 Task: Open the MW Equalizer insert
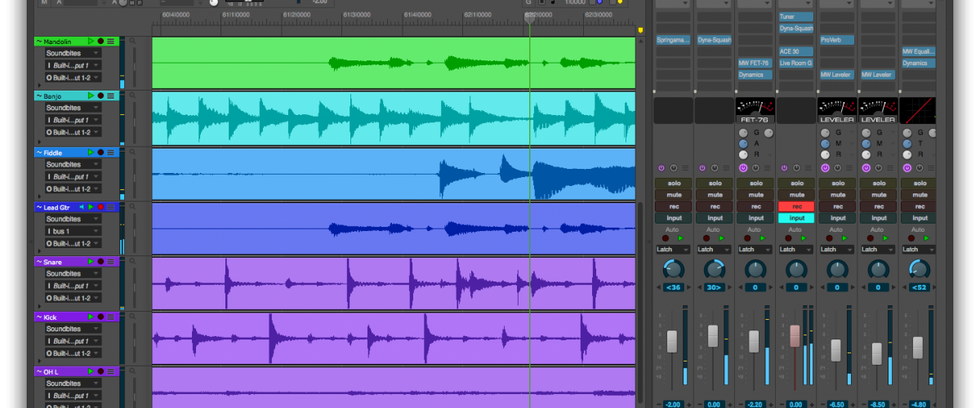pyautogui.click(x=919, y=51)
